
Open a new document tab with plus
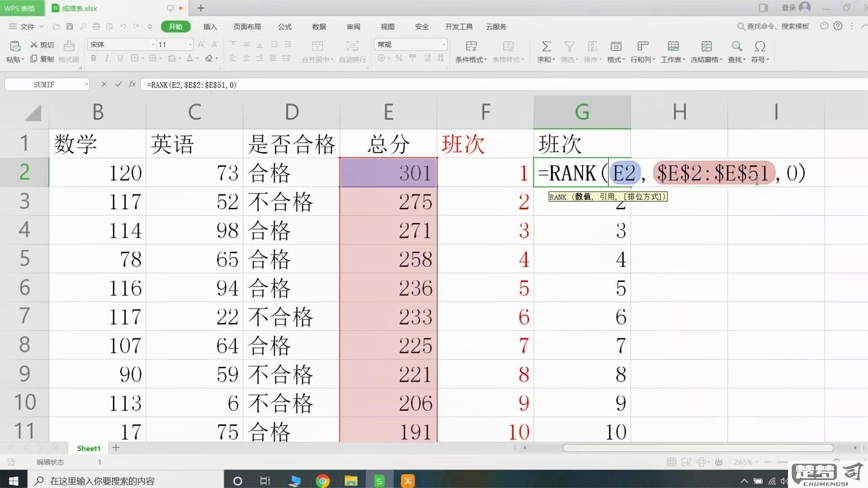201,8
